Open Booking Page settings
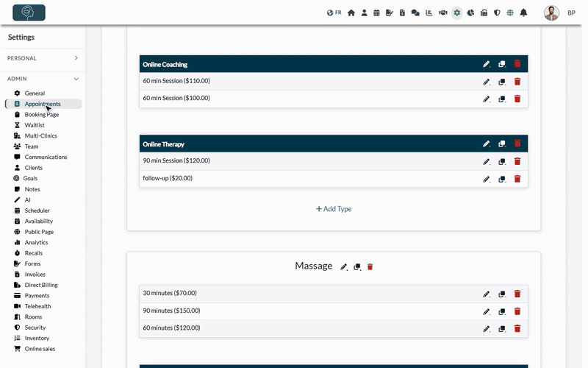 coord(42,115)
